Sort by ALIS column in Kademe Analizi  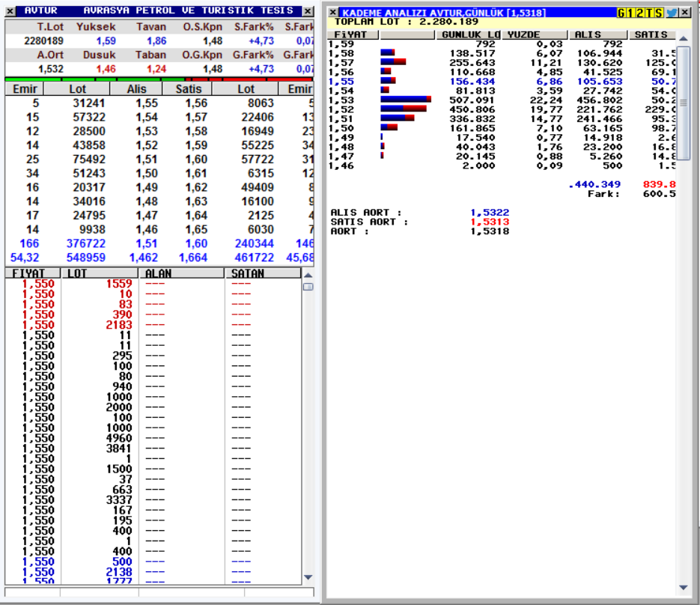[x=598, y=34]
